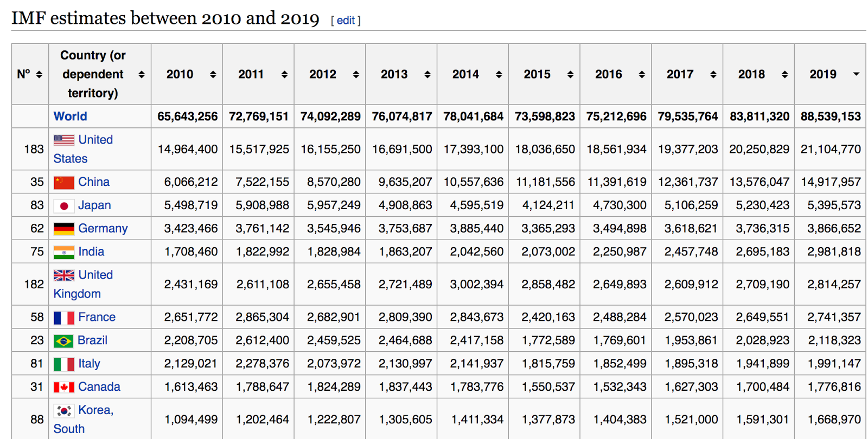The image size is (868, 439).
Task: Sort by 2011 column arrows
Action: [284, 74]
